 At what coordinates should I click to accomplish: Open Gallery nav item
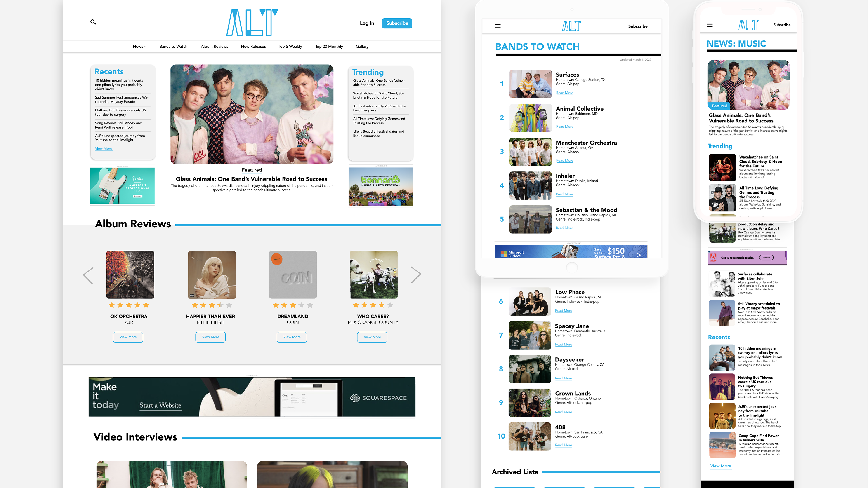(x=362, y=47)
